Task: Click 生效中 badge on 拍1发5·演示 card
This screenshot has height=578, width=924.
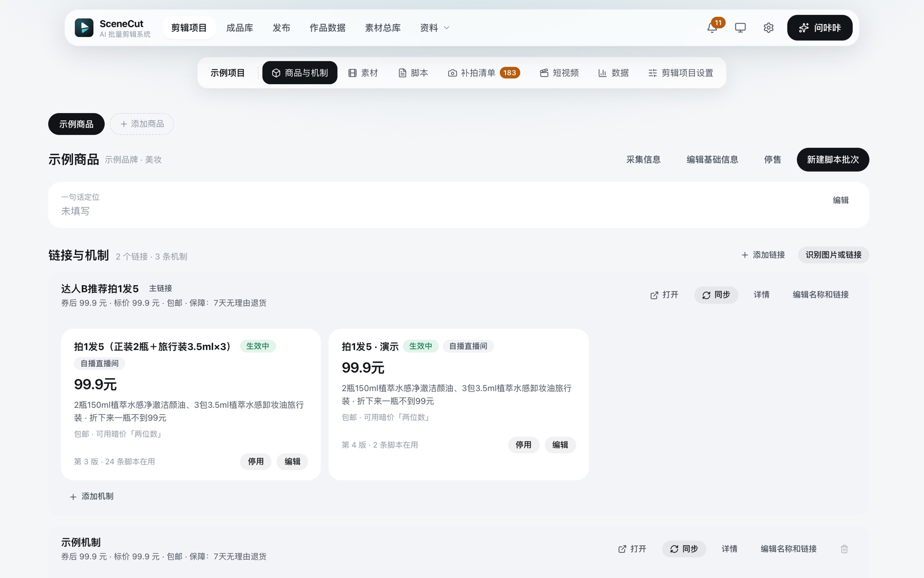Action: click(421, 346)
